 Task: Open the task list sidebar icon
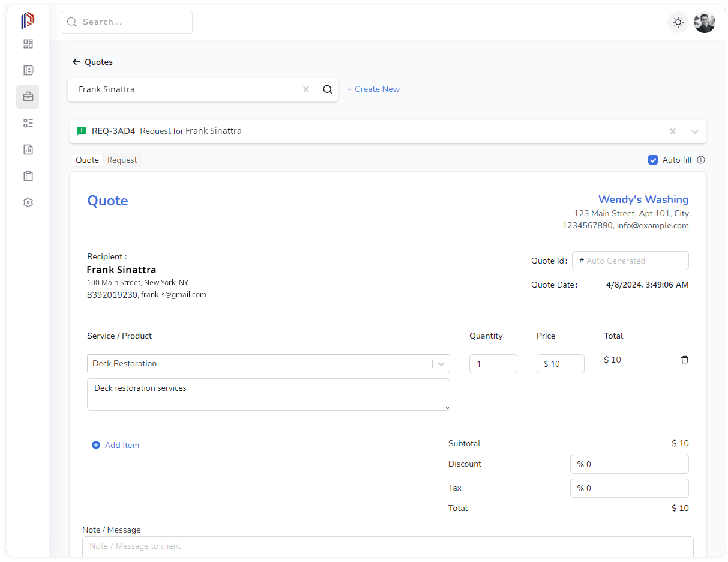click(28, 123)
